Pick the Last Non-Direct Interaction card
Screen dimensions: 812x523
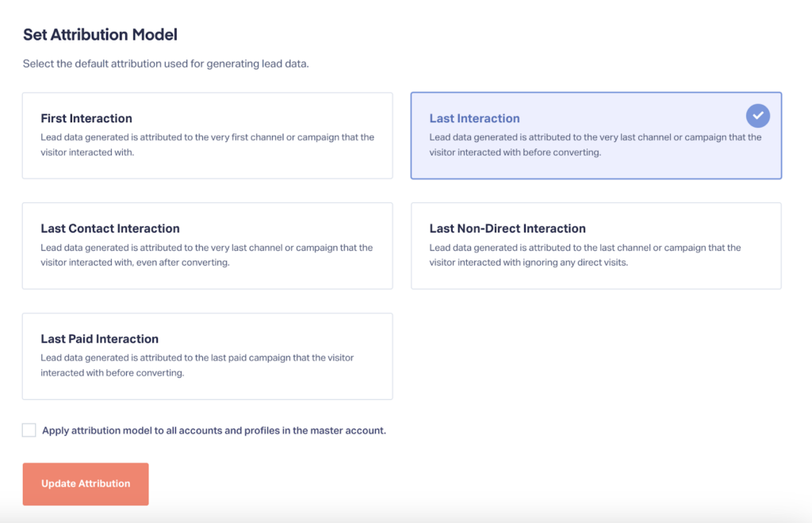[596, 246]
